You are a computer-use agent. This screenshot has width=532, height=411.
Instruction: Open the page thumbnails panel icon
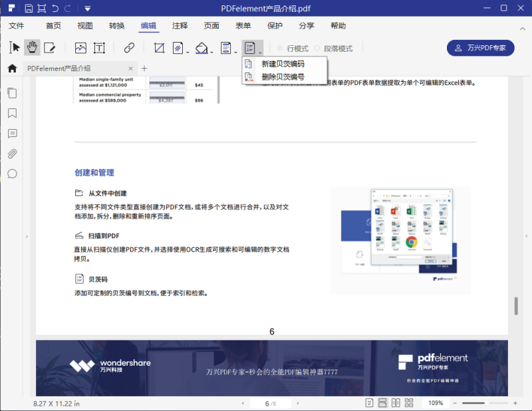12,93
